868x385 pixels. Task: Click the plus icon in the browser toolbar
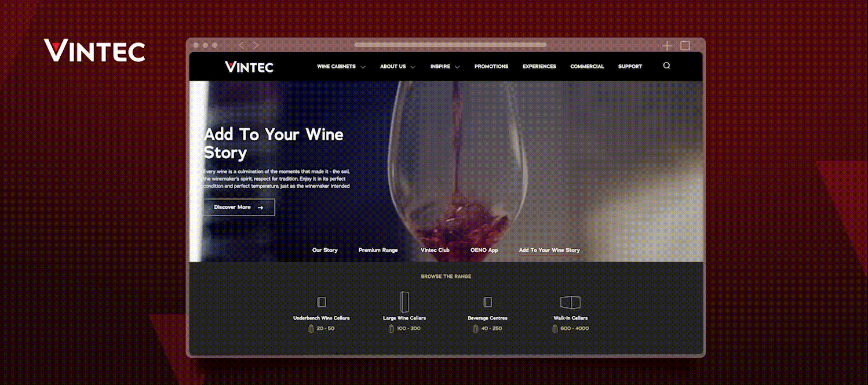click(x=666, y=45)
